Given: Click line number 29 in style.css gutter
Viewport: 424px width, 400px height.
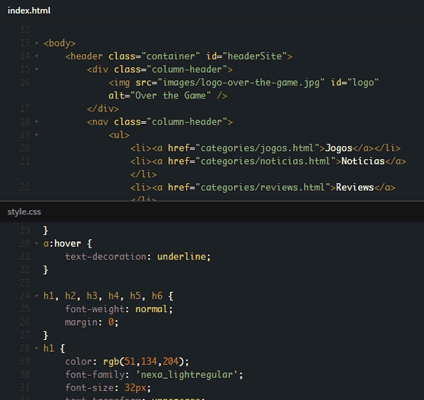Looking at the screenshot, I should point(25,362).
